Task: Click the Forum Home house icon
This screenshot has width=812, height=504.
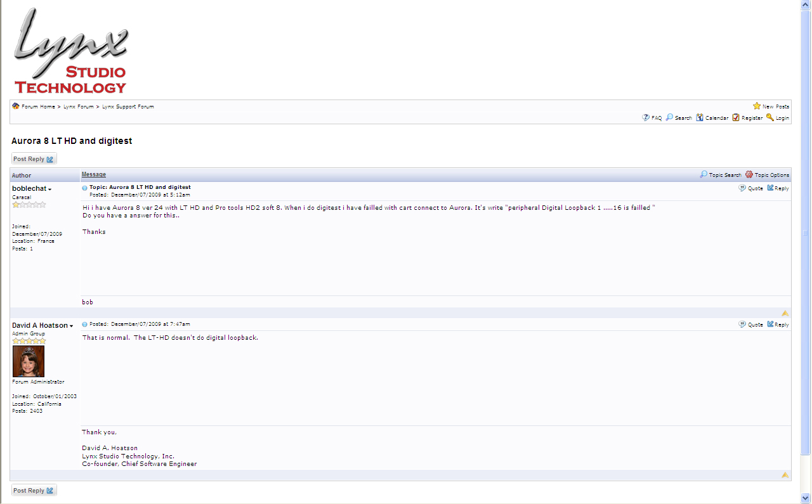Action: tap(16, 107)
